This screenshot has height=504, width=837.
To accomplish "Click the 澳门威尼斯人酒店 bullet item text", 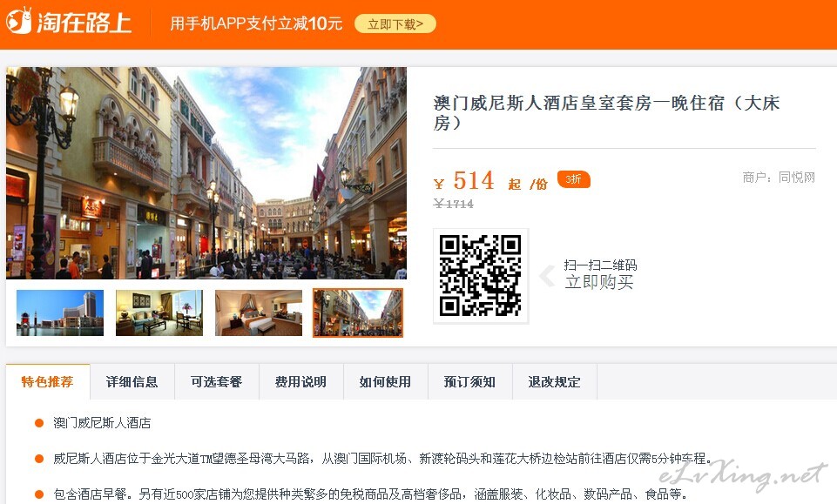I will (102, 423).
